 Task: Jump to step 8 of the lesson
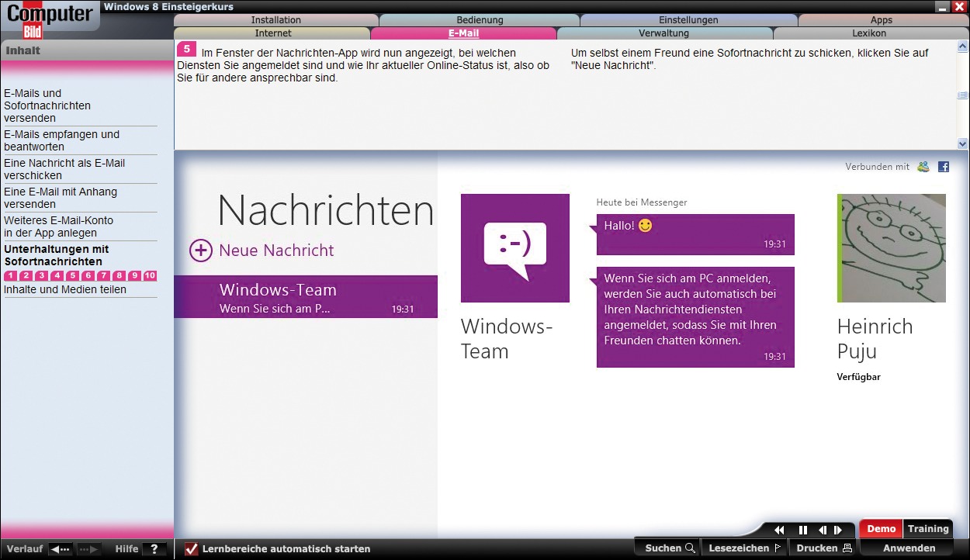pyautogui.click(x=119, y=275)
